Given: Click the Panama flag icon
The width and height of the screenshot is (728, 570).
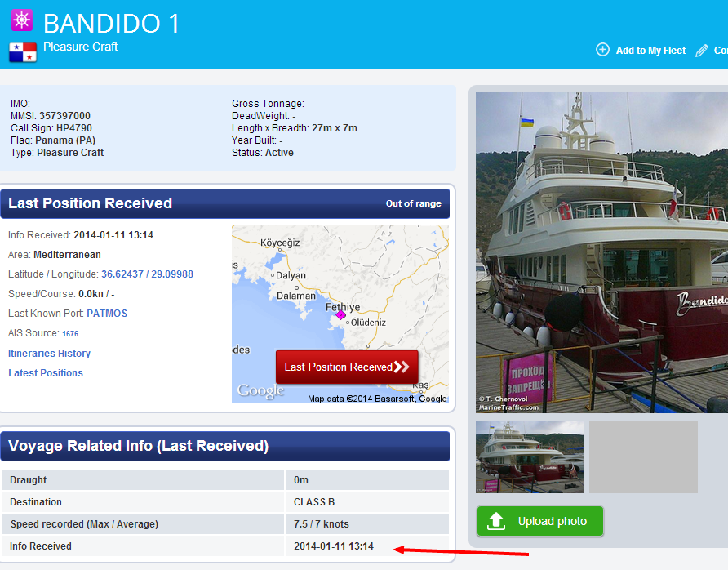Looking at the screenshot, I should point(23,52).
